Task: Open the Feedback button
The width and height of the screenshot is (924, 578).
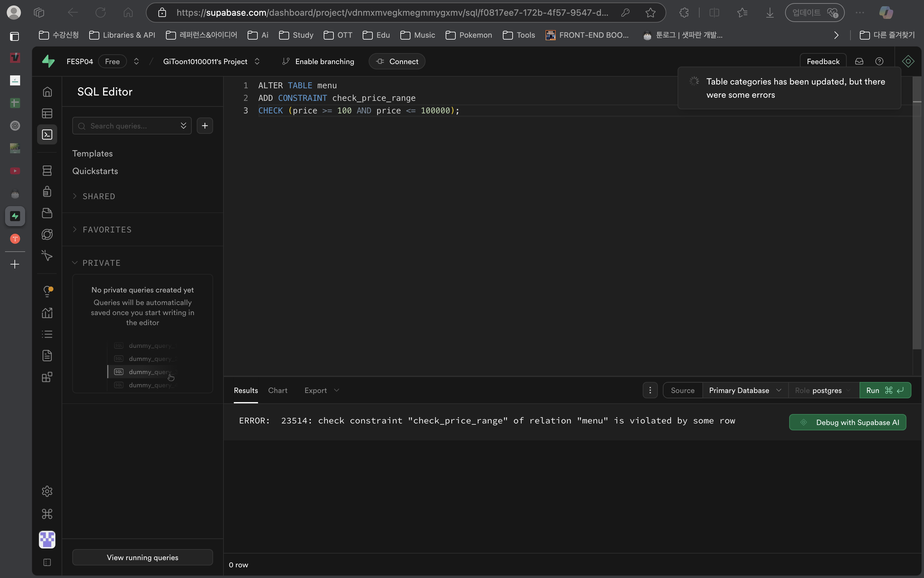Action: pyautogui.click(x=823, y=61)
